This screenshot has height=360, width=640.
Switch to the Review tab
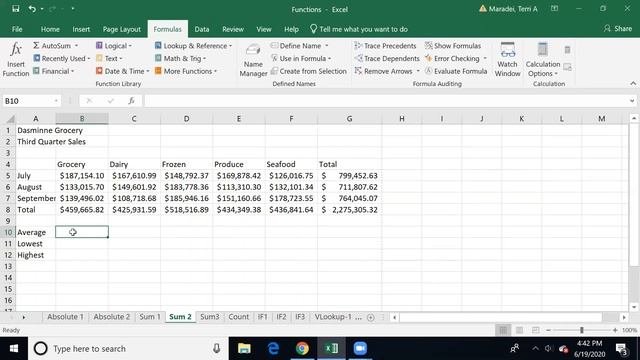(233, 29)
